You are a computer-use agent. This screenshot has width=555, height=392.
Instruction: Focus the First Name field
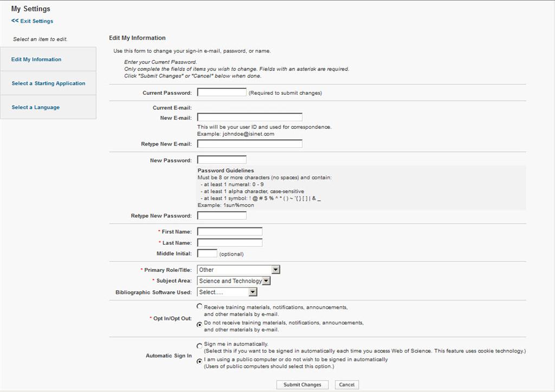click(x=229, y=231)
